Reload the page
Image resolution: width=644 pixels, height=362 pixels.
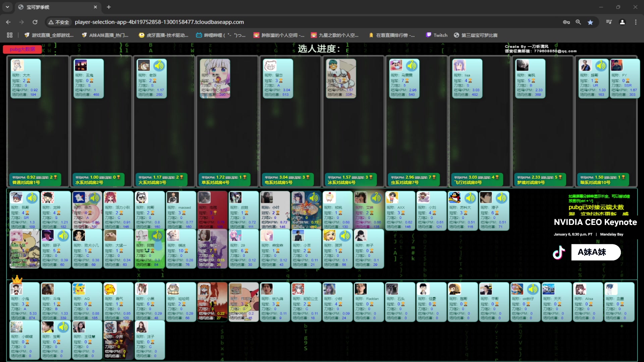[35, 22]
